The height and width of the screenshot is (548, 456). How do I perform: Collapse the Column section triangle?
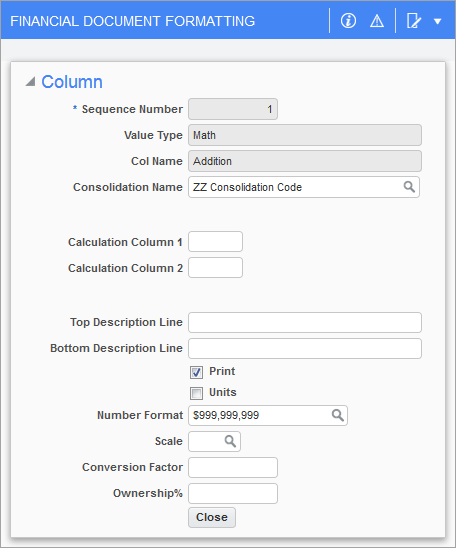tap(30, 82)
